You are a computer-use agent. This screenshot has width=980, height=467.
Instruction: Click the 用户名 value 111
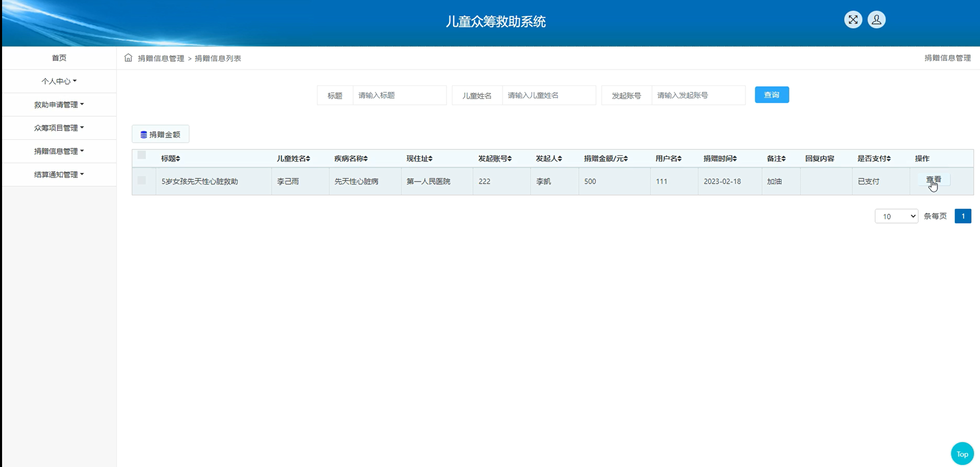click(661, 182)
